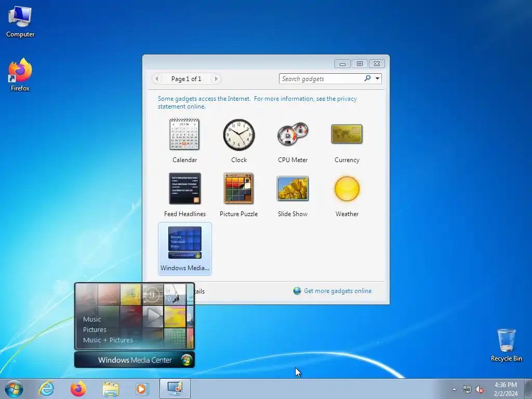This screenshot has height=399, width=532.
Task: Click Music in Media Center gadget
Action: 92,320
